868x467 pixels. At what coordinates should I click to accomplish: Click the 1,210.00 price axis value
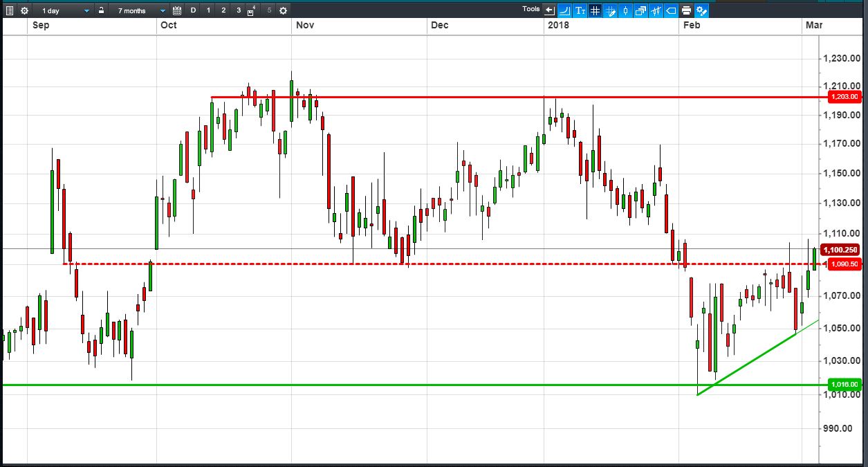pyautogui.click(x=842, y=86)
